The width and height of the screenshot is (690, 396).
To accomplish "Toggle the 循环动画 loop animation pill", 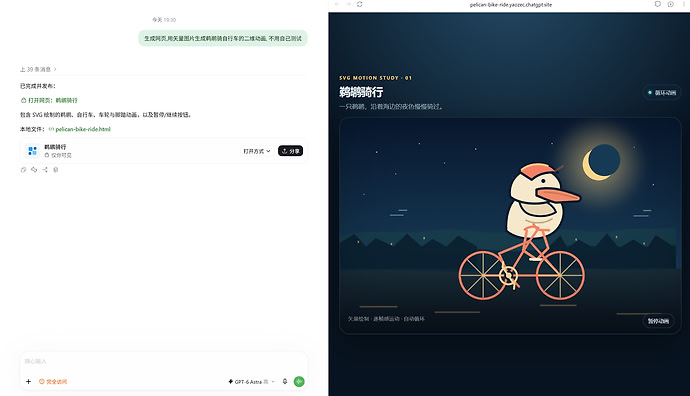I will [x=661, y=92].
